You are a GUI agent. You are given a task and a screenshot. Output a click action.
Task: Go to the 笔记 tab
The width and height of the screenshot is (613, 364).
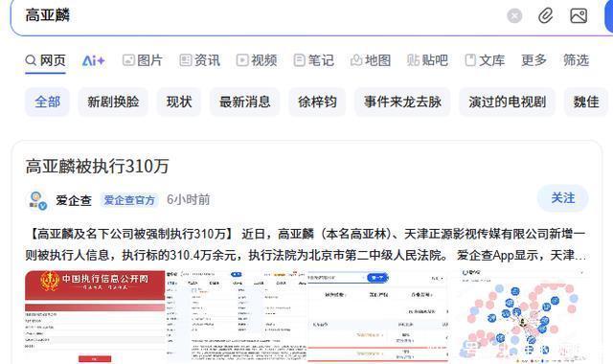(314, 60)
